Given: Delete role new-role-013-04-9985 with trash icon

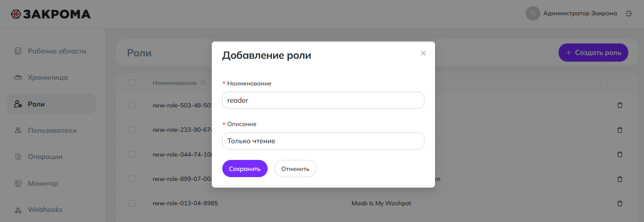Looking at the screenshot, I should tap(620, 203).
